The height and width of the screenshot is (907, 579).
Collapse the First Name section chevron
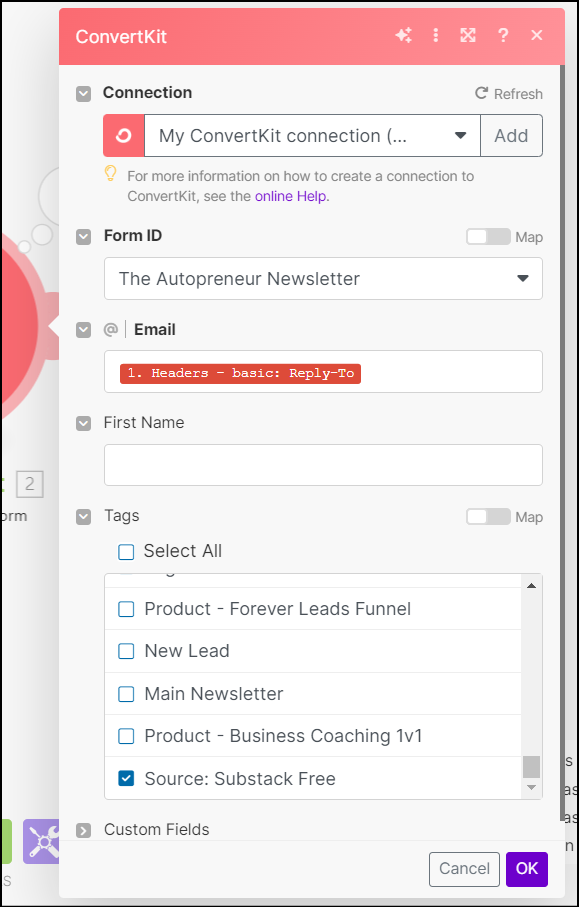(x=84, y=423)
